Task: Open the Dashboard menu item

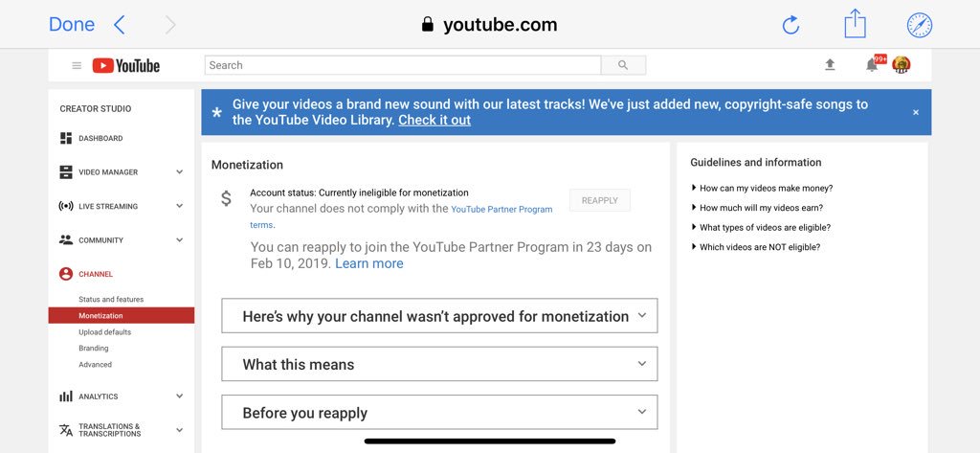Action: pos(100,138)
